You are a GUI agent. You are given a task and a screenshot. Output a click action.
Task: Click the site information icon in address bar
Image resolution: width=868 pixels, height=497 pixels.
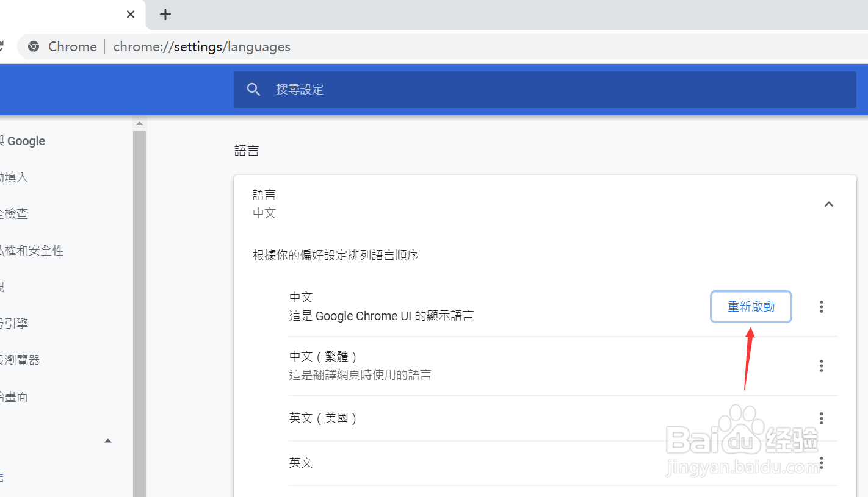[34, 46]
